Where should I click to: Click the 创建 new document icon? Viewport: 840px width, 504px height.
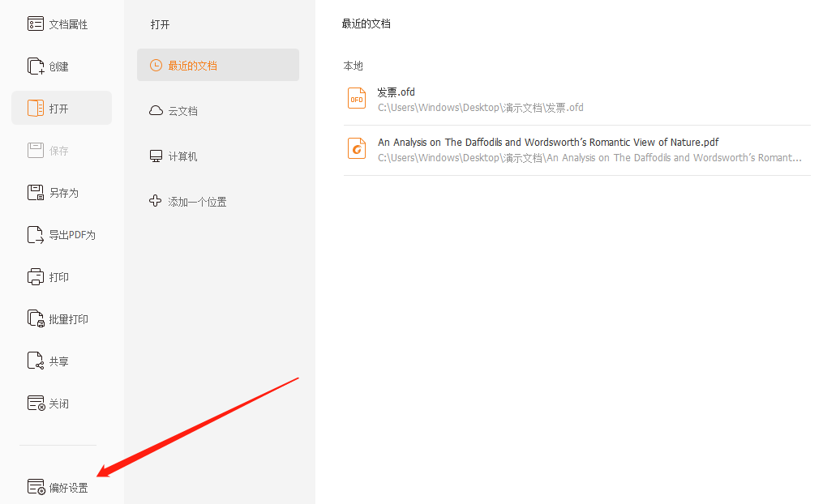coord(36,66)
